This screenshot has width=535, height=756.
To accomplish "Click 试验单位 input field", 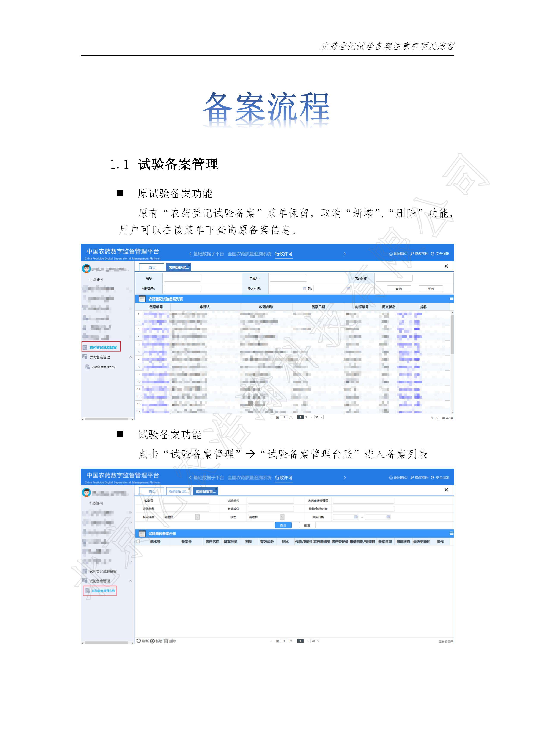I will 271,501.
